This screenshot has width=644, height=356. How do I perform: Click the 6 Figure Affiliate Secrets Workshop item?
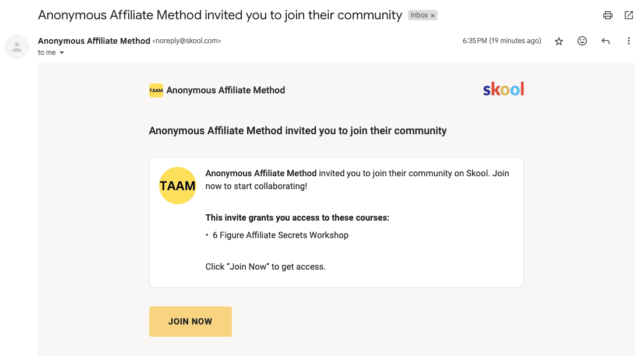[280, 235]
